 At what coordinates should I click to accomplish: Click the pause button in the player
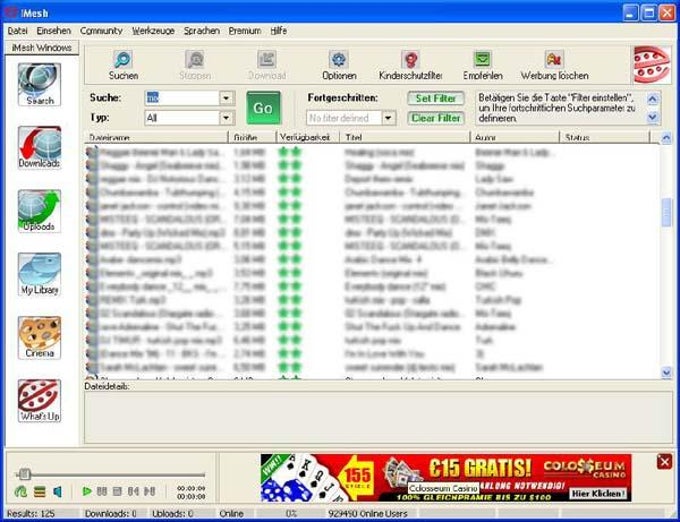click(102, 491)
